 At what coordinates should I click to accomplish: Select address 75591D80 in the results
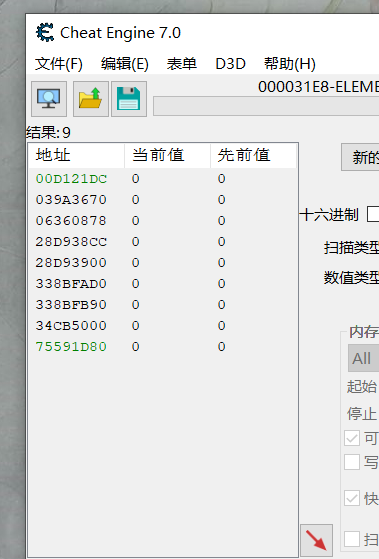71,347
